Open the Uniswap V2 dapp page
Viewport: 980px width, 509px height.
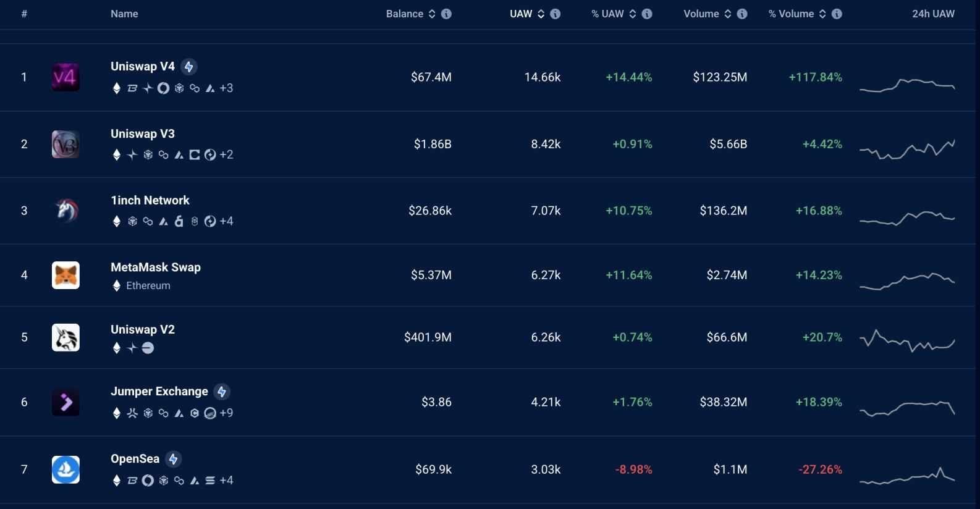[x=143, y=330]
